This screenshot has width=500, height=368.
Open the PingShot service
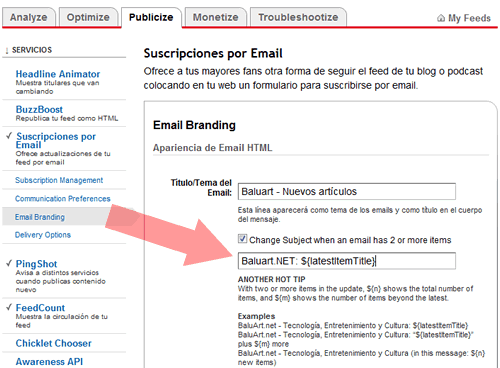36,264
